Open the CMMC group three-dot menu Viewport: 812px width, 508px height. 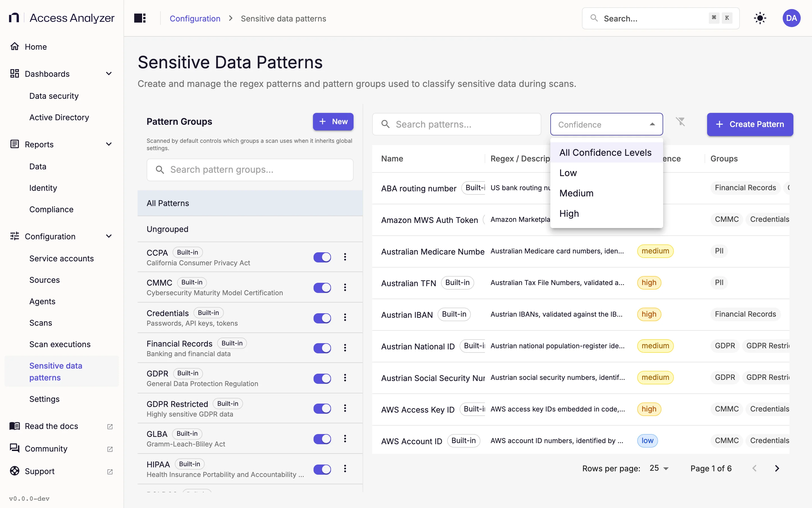[x=345, y=287]
